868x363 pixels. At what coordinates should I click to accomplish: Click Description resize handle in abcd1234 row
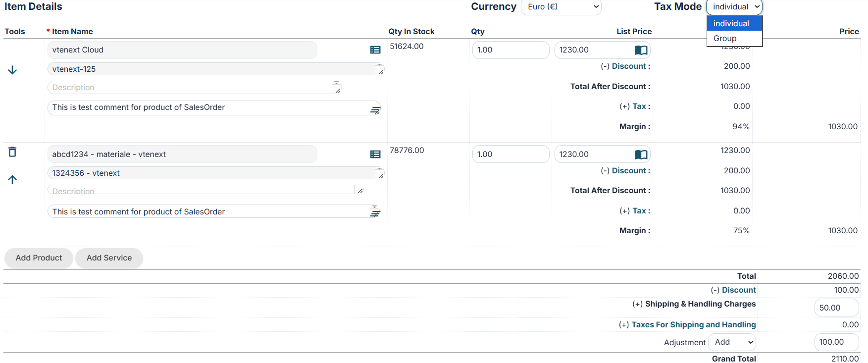tap(360, 190)
